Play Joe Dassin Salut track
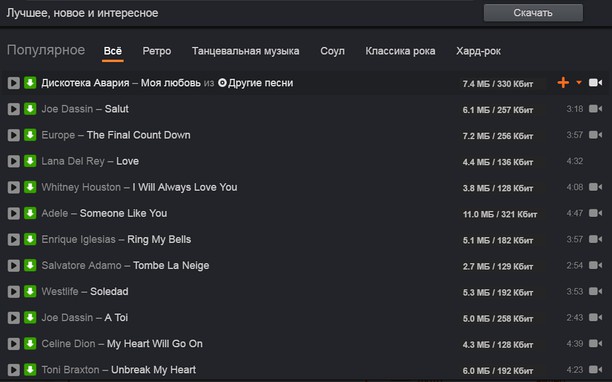 (14, 109)
